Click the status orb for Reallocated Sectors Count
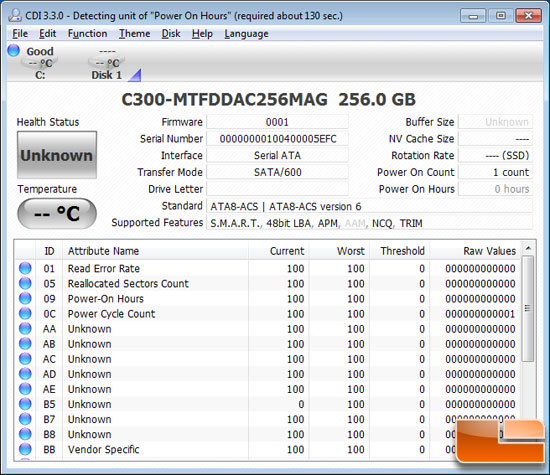550x475 pixels. (25, 283)
